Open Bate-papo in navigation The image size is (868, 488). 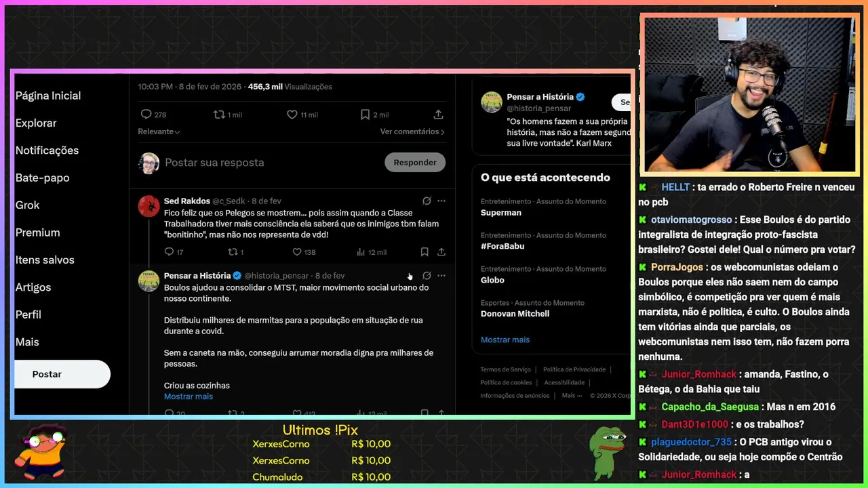click(42, 178)
